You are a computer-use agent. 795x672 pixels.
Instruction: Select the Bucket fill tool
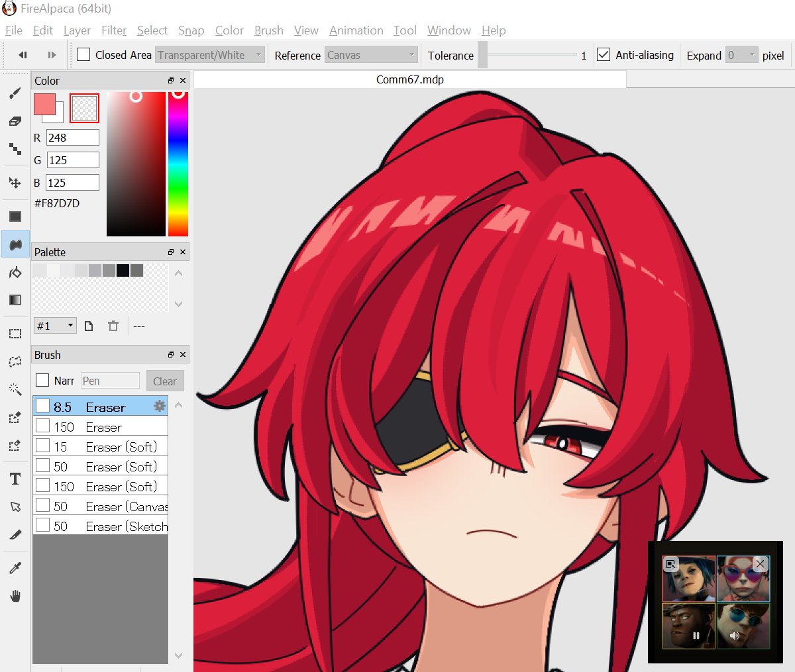pos(15,272)
